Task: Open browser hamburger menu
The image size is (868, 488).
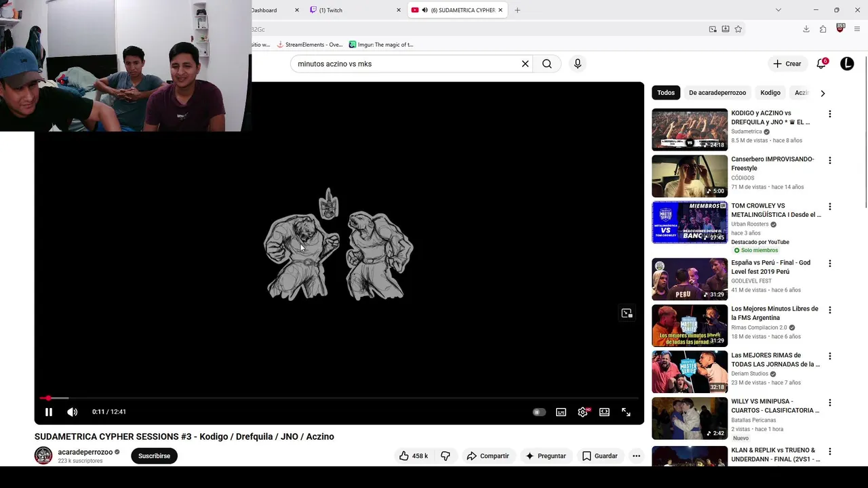Action: (857, 29)
